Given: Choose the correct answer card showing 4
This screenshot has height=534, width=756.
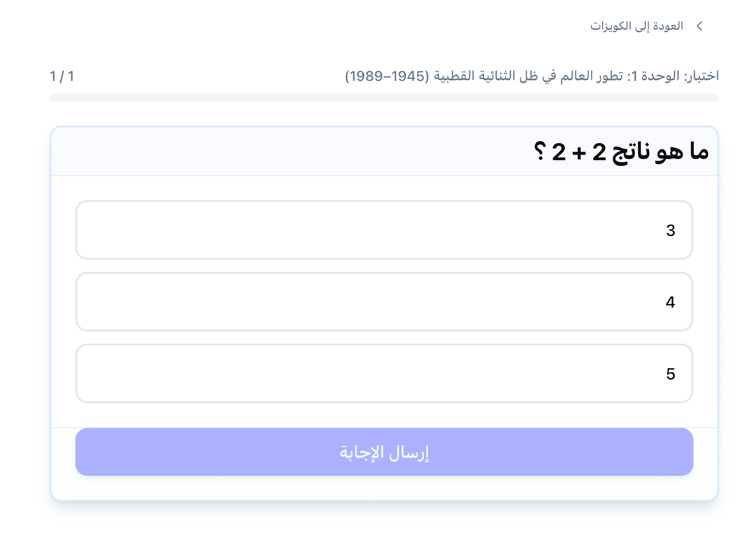Looking at the screenshot, I should 384,302.
